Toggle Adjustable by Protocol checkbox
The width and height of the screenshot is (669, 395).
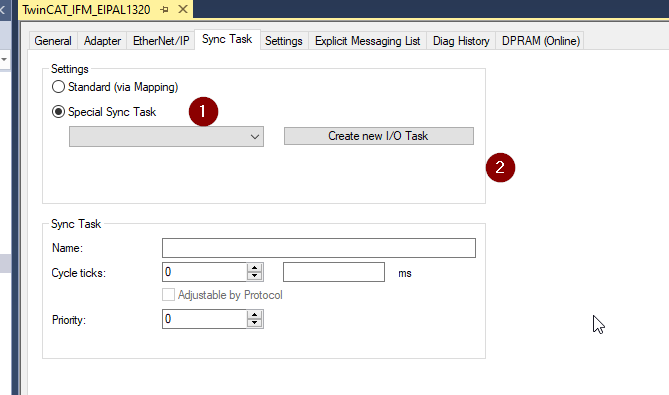[168, 295]
